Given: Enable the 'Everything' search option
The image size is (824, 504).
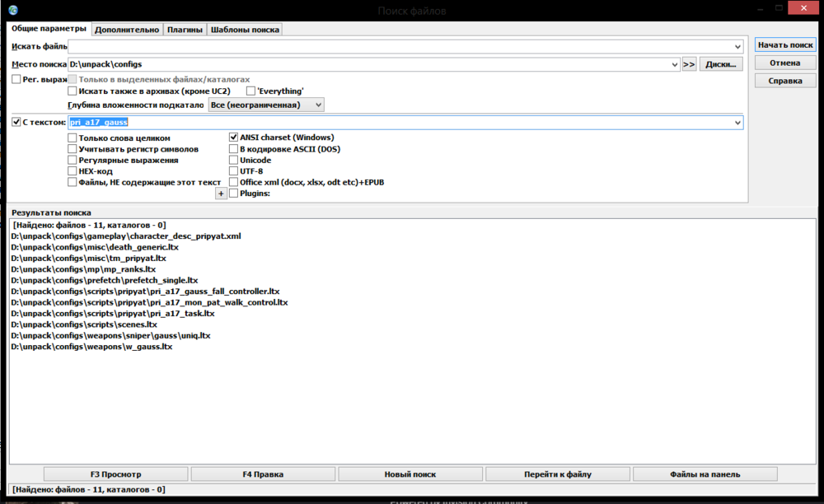Looking at the screenshot, I should pyautogui.click(x=250, y=91).
